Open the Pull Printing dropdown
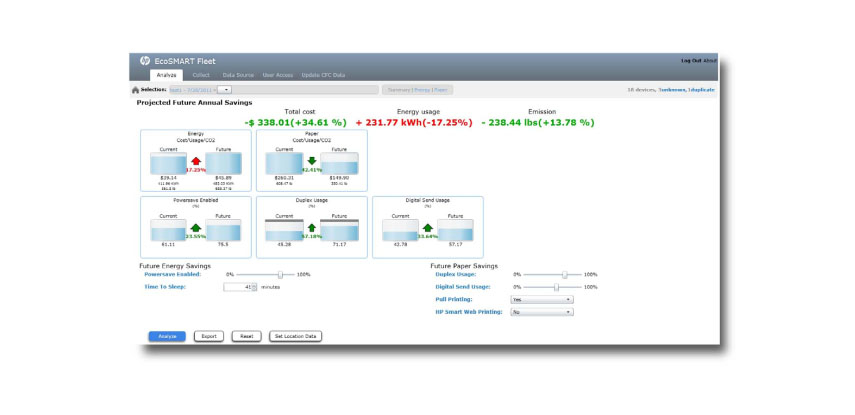The width and height of the screenshot is (855, 415). (541, 299)
